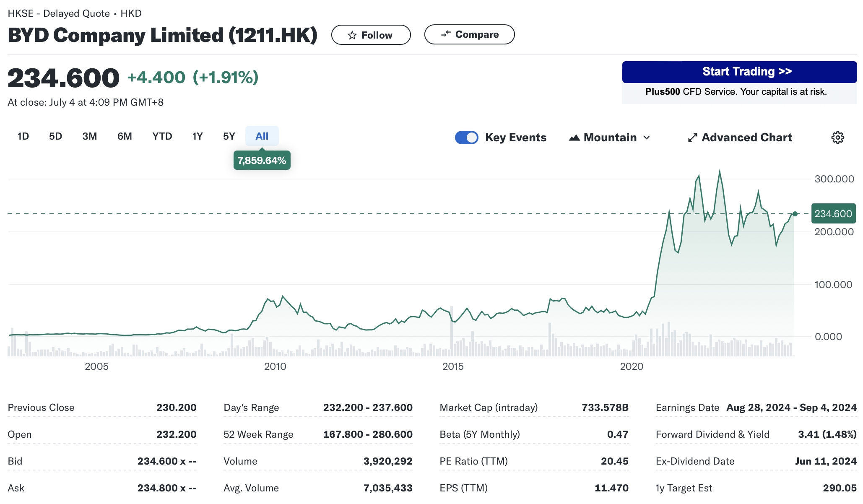
Task: Switch chart to 3M range
Action: [x=89, y=136]
